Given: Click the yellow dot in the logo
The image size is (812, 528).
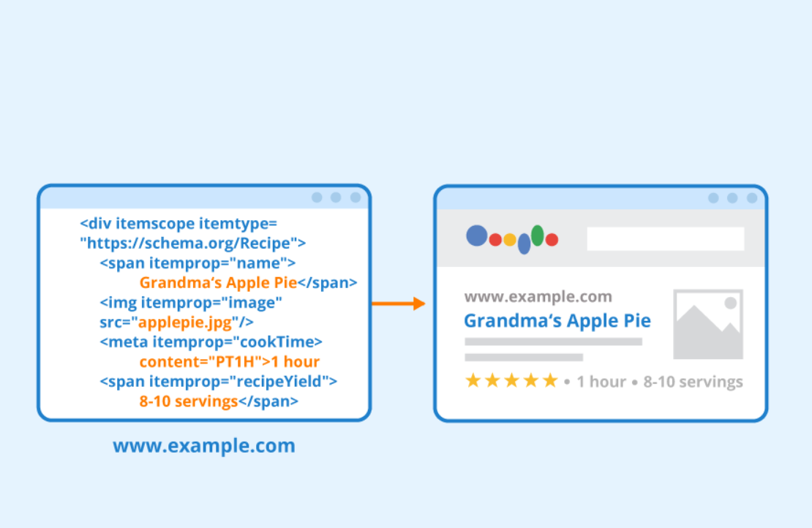Looking at the screenshot, I should [x=510, y=240].
